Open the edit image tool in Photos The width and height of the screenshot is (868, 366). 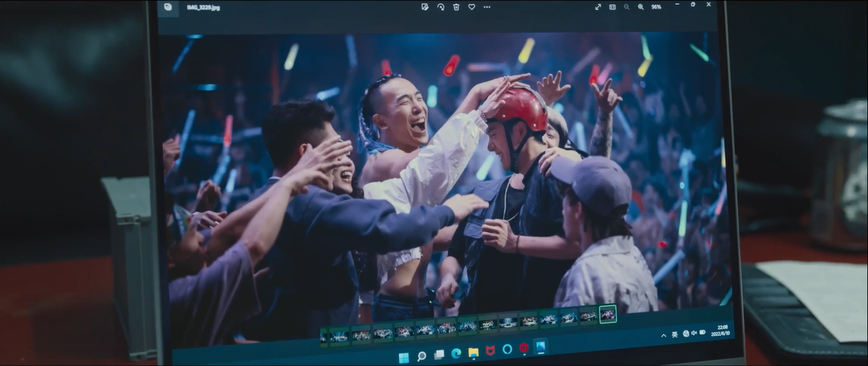tap(425, 7)
